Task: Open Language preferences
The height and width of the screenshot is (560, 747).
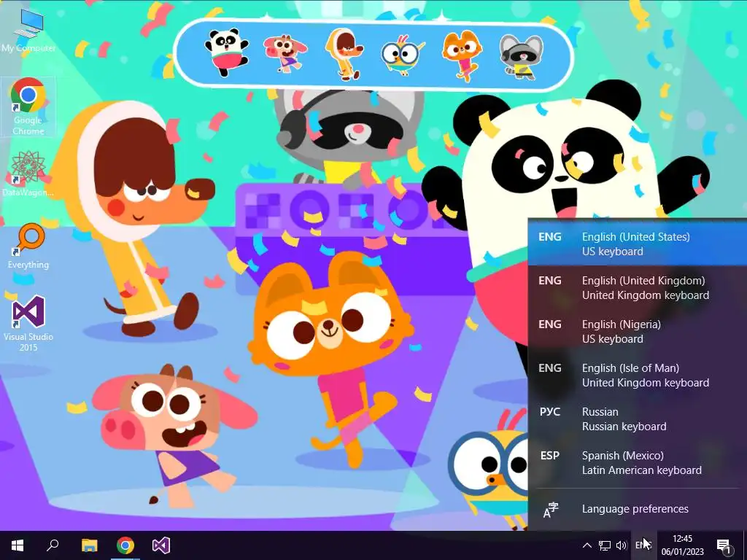Action: point(638,509)
